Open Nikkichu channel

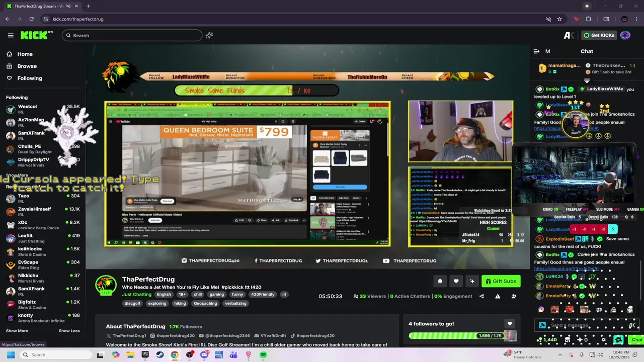(43, 278)
